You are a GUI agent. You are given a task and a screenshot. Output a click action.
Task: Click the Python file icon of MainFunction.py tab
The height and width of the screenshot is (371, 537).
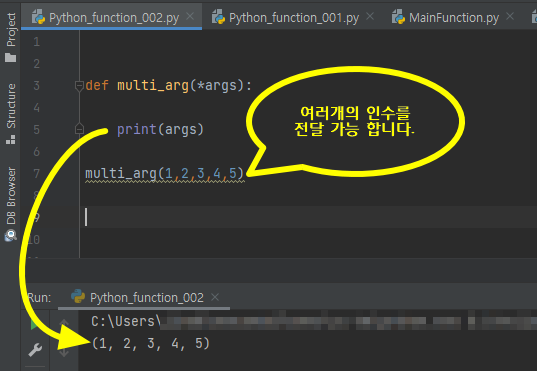click(398, 16)
